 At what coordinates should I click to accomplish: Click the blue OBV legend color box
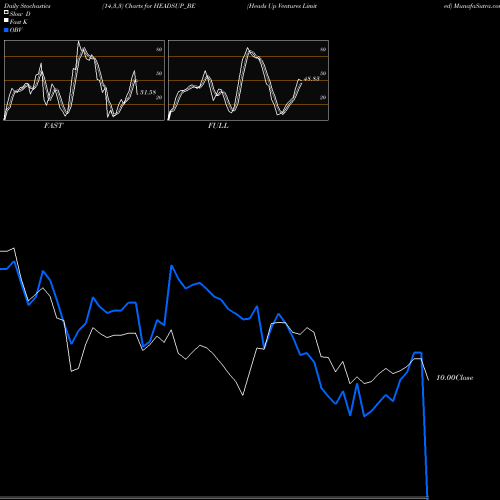pos(6,30)
